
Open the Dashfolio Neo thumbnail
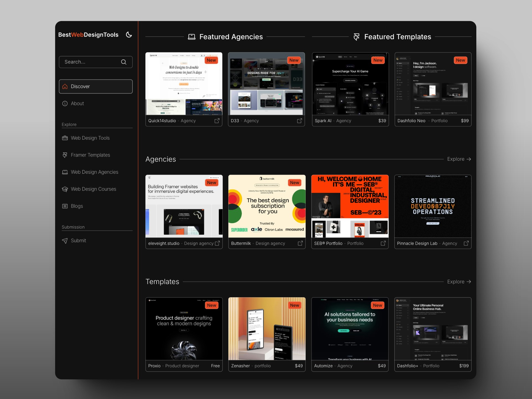[x=433, y=84]
